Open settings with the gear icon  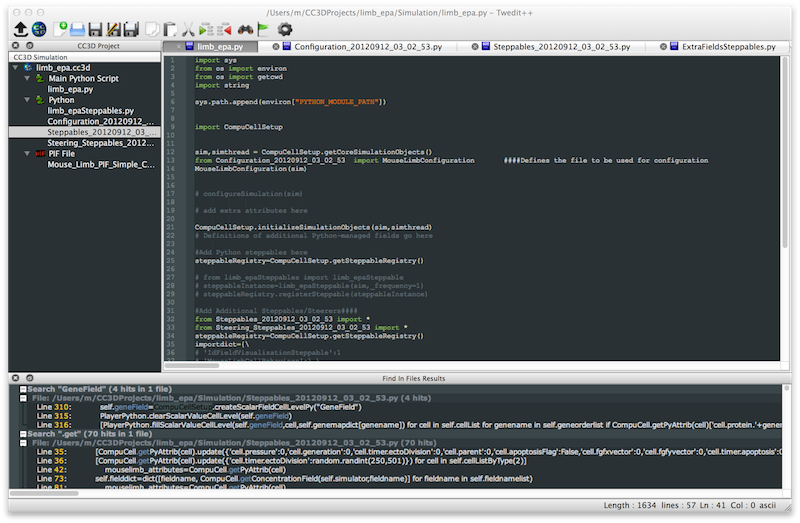[x=285, y=29]
